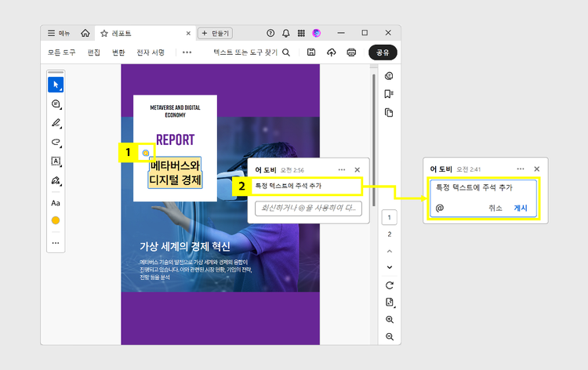Expand more tools ellipsis in left toolbar
The image size is (588, 370).
click(56, 243)
